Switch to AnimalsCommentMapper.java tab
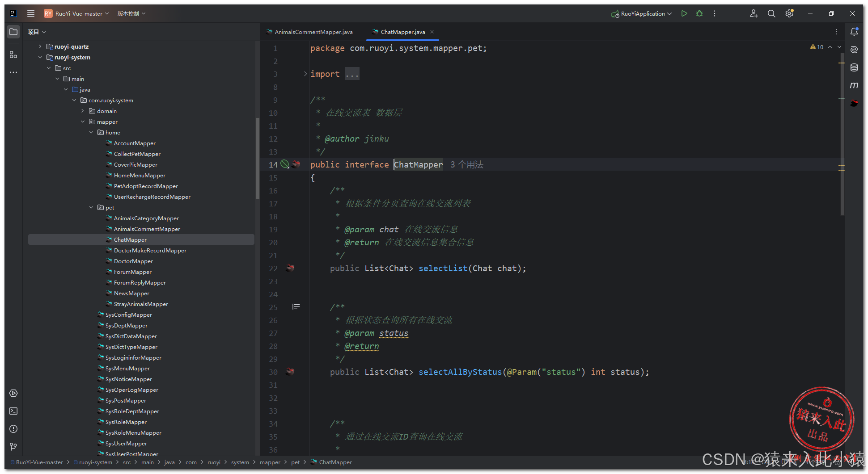The height and width of the screenshot is (474, 868). click(309, 32)
